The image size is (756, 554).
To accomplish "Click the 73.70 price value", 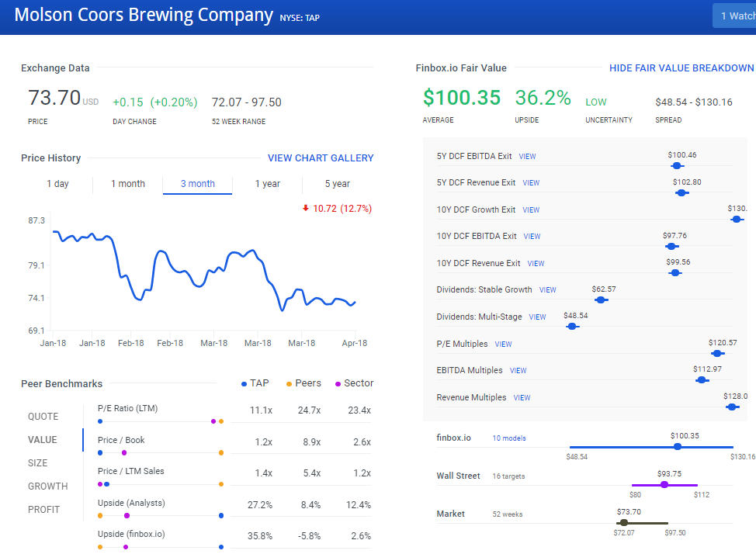I will (54, 98).
